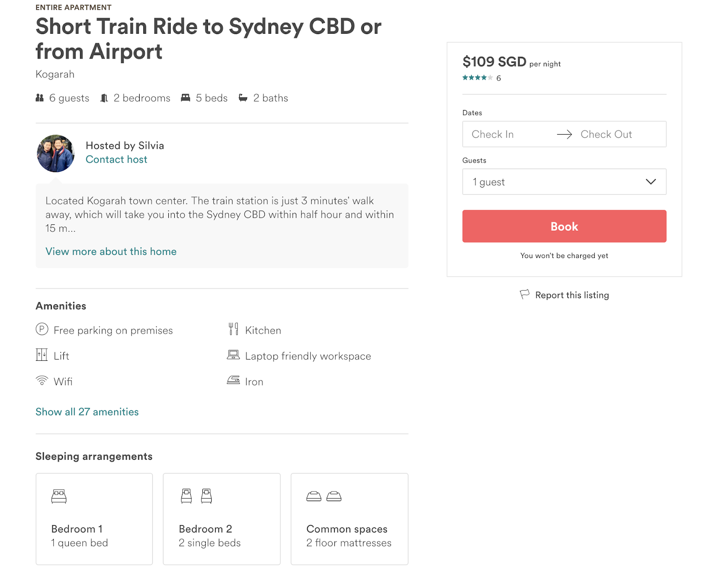Open the guests dropdown

click(x=564, y=182)
